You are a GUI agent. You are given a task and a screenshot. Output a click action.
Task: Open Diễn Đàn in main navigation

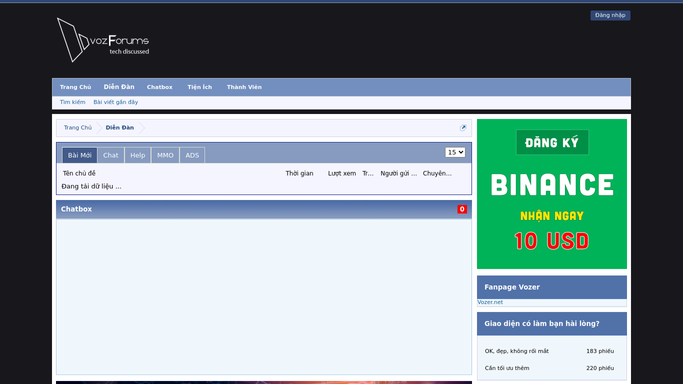[119, 87]
